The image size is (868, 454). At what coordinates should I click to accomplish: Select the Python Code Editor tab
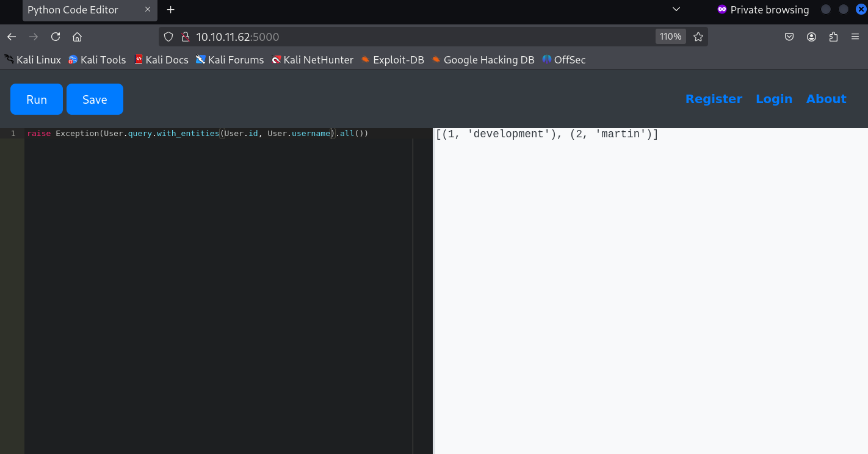pos(79,10)
